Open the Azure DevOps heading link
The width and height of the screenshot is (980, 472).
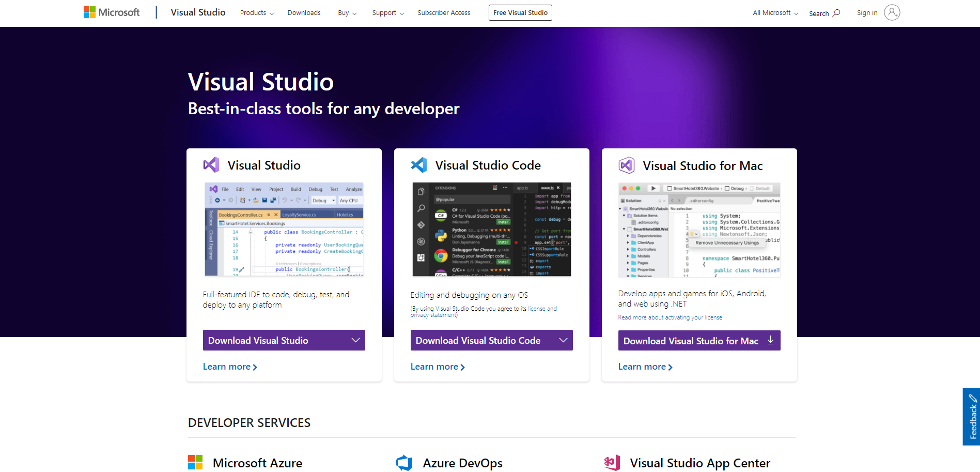tap(462, 463)
